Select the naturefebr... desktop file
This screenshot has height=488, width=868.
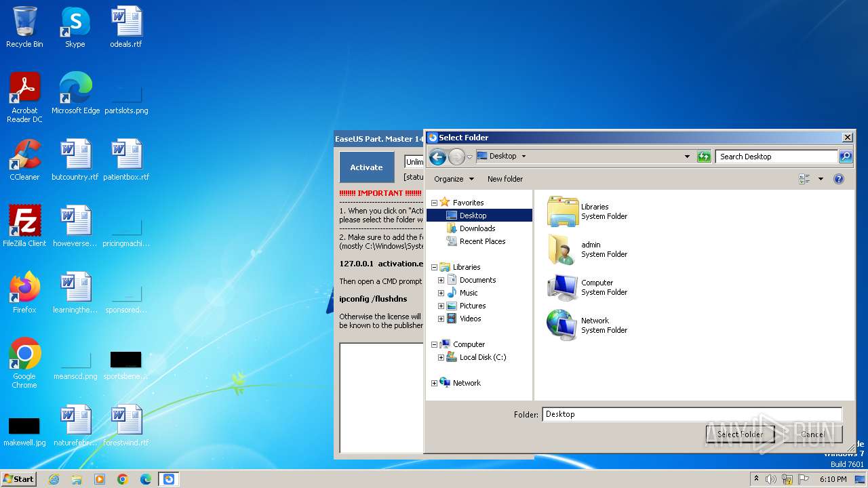pos(75,426)
